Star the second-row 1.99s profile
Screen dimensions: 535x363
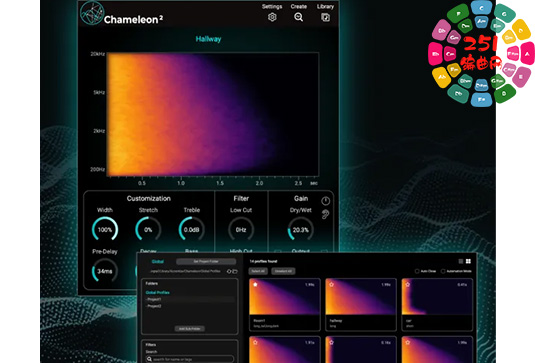click(x=407, y=342)
